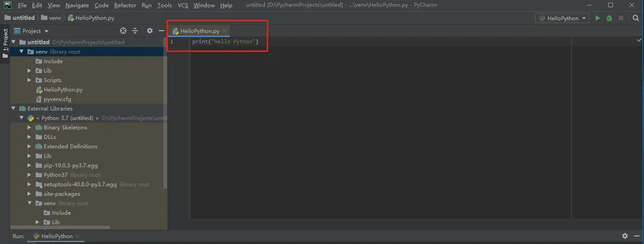Open the VCS menu
The image size is (644, 244).
point(183,5)
